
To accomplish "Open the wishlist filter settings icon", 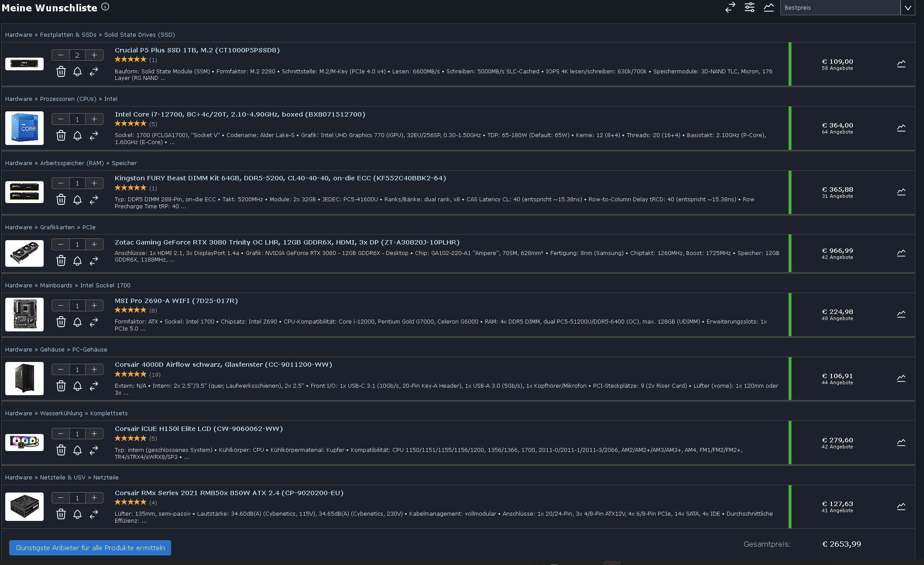I will [749, 7].
